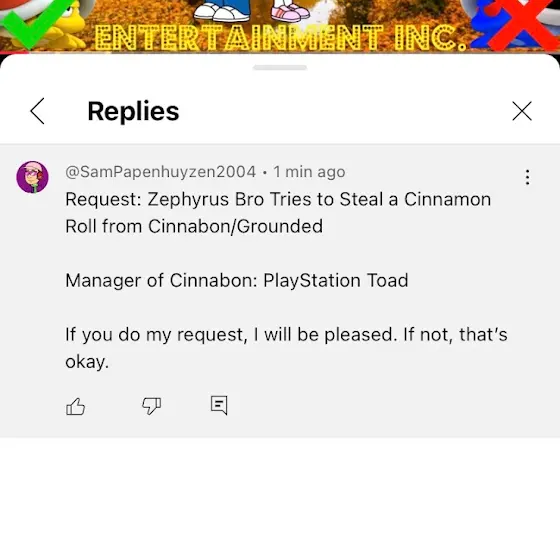This screenshot has height=560, width=560.
Task: Tap the white sneakers in the video
Action: coord(221,11)
